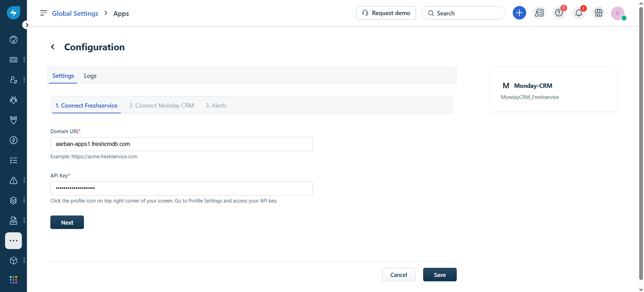Open the notifications bell icon
Viewport: 644px width, 292px height.
579,13
